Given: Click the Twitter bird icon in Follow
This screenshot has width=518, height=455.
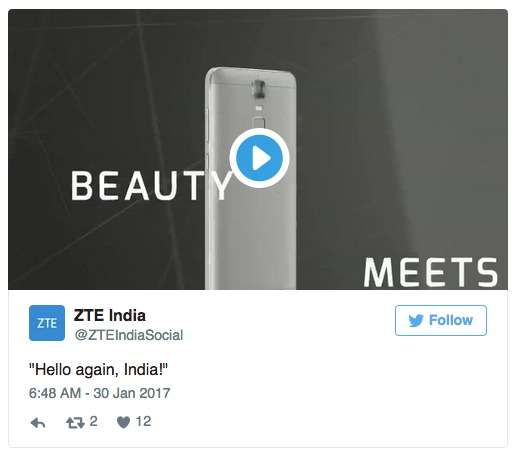Looking at the screenshot, I should click(416, 321).
